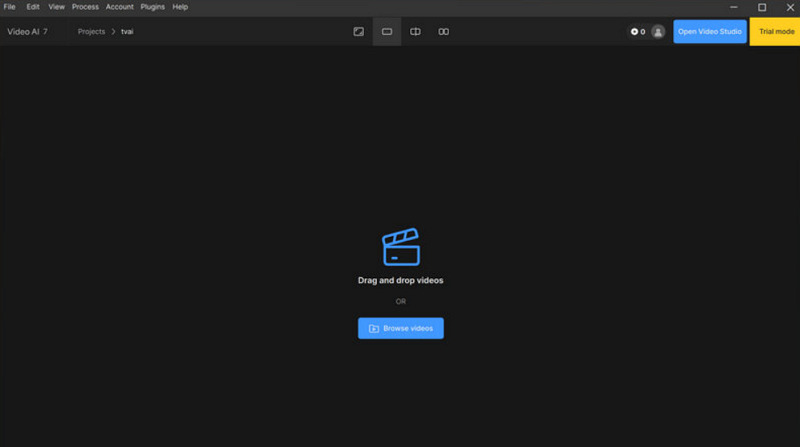
Task: Select the fit-to-window view icon
Action: 359,32
